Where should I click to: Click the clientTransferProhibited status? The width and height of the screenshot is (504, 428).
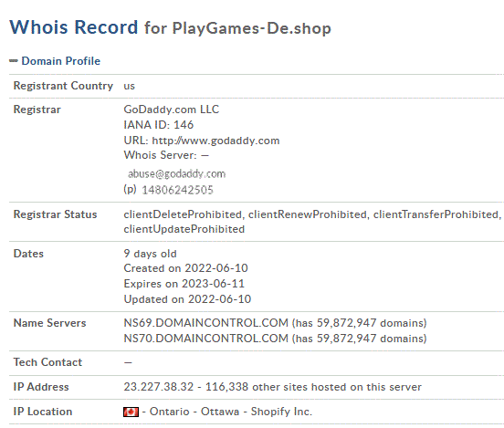click(436, 214)
